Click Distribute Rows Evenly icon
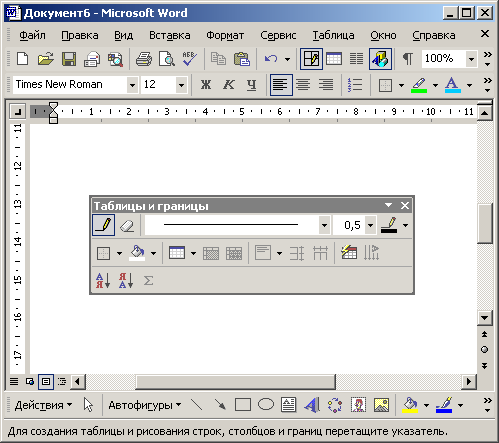Screen dimensions: 499x443 pyautogui.click(x=297, y=253)
